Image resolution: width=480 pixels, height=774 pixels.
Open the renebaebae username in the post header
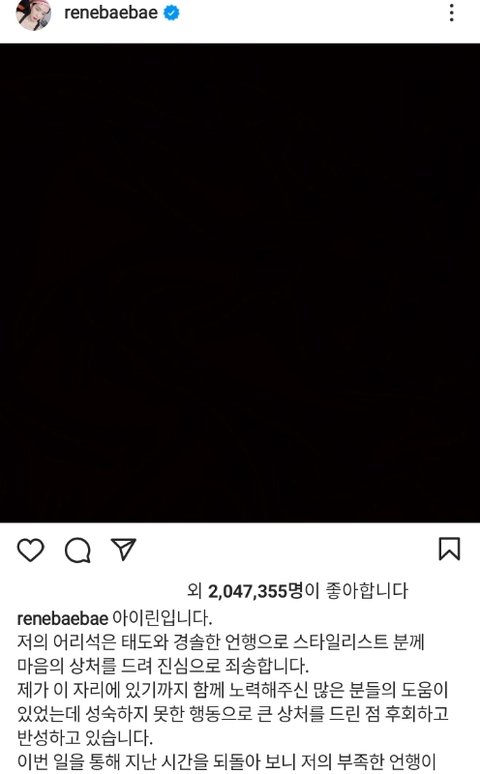[x=111, y=12]
